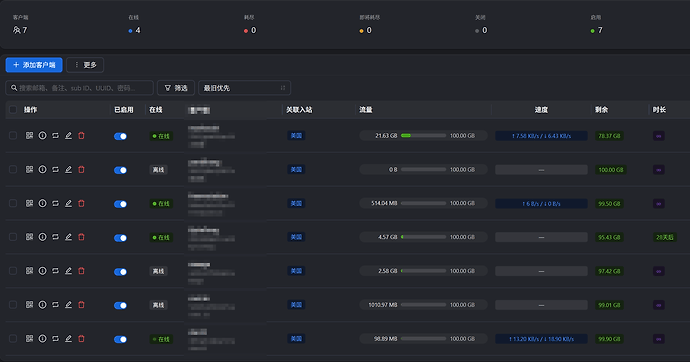Tick the checkbox of the 98.89 MB row
Screen dimensions: 690x362
13,339
